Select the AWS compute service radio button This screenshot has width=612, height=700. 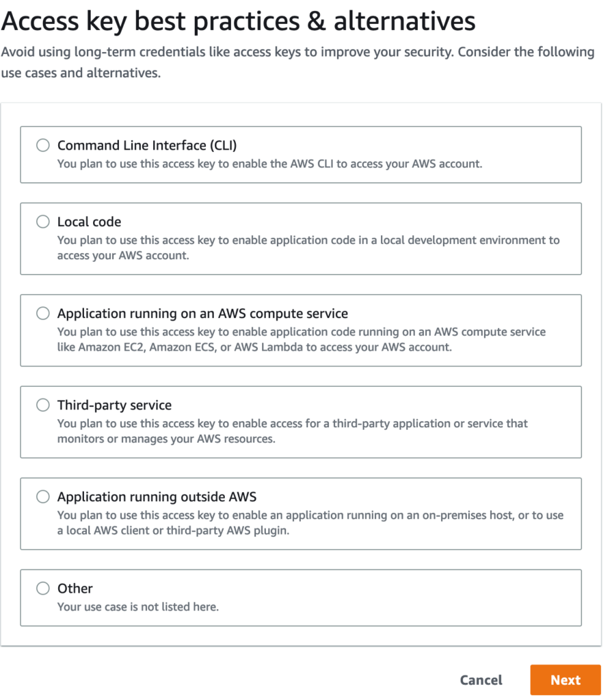(43, 313)
